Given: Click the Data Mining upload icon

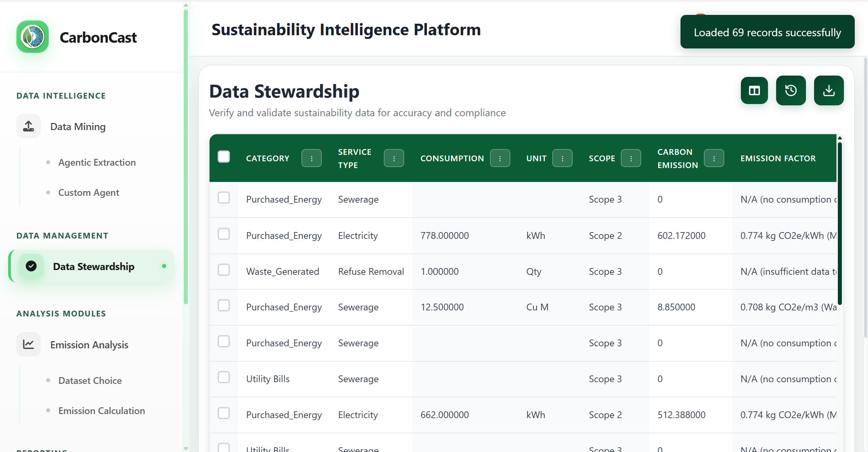Looking at the screenshot, I should (x=28, y=126).
